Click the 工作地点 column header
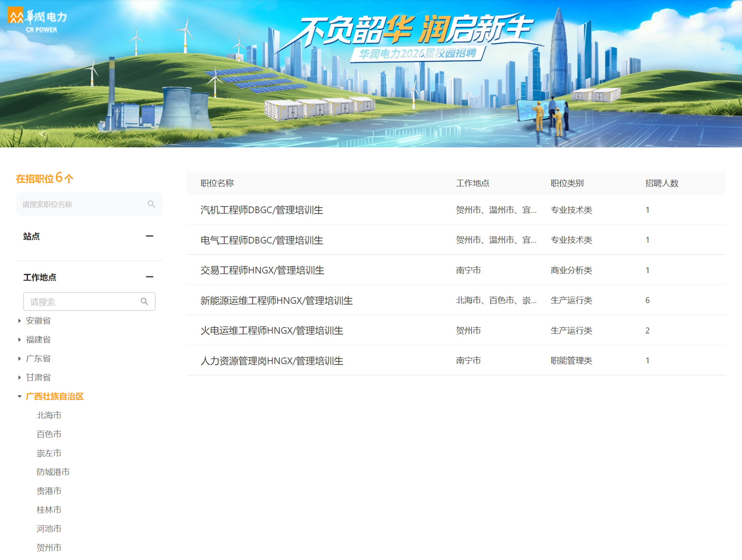The image size is (742, 560). (x=473, y=183)
